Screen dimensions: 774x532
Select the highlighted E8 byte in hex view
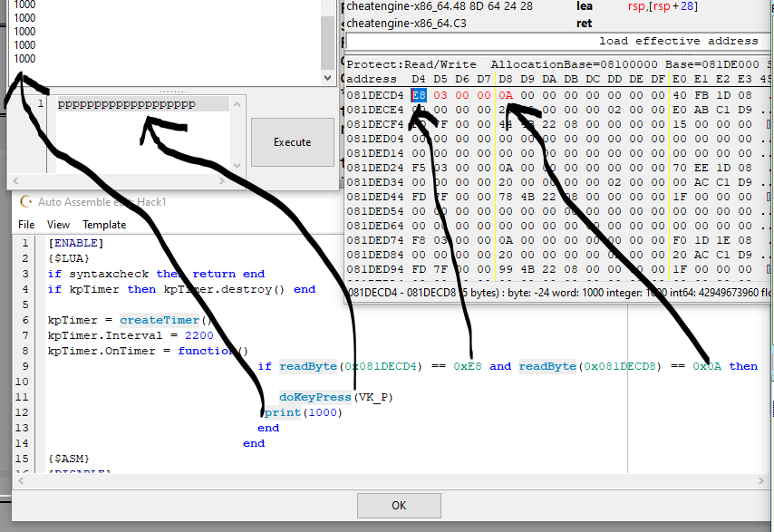pos(419,95)
